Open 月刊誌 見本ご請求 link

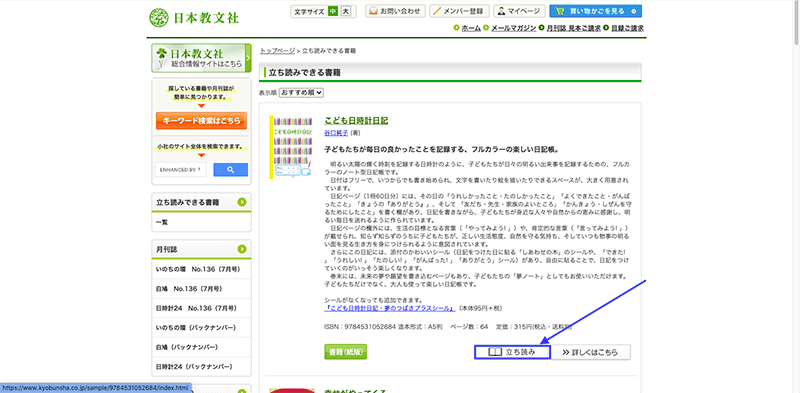(x=573, y=28)
